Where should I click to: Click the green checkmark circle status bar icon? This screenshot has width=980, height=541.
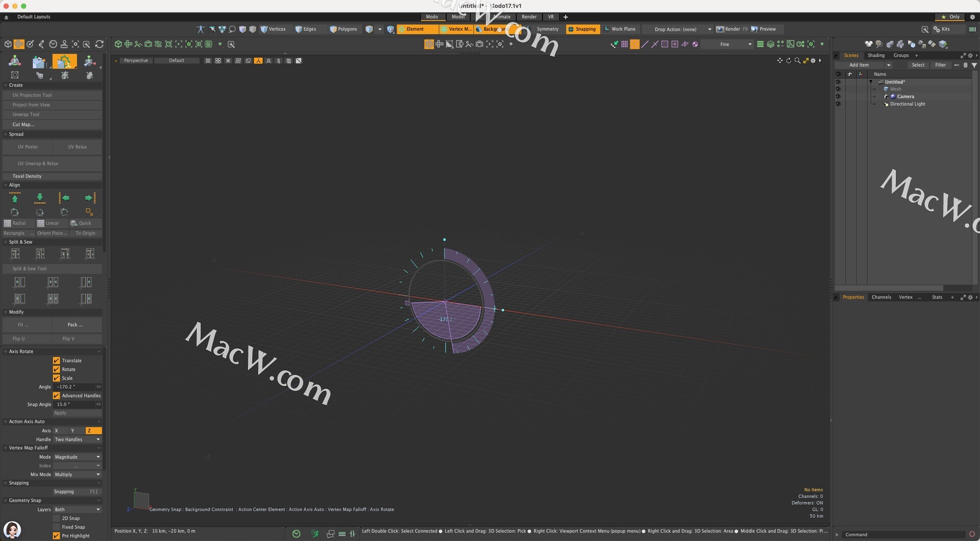pyautogui.click(x=297, y=534)
